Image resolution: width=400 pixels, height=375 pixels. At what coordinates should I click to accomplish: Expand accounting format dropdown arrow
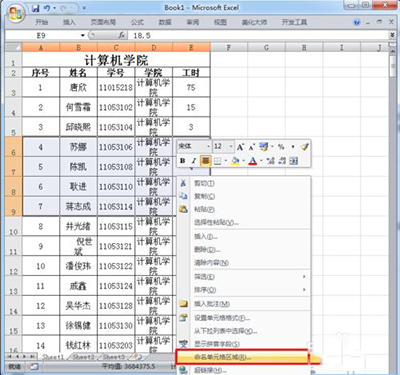point(272,147)
